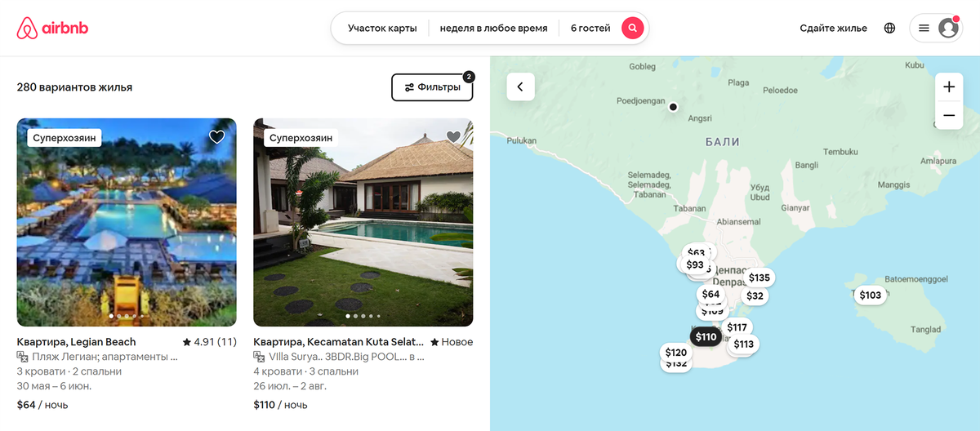Click the translate icon on Villa Surya listing
This screenshot has height=431, width=980.
tap(259, 357)
